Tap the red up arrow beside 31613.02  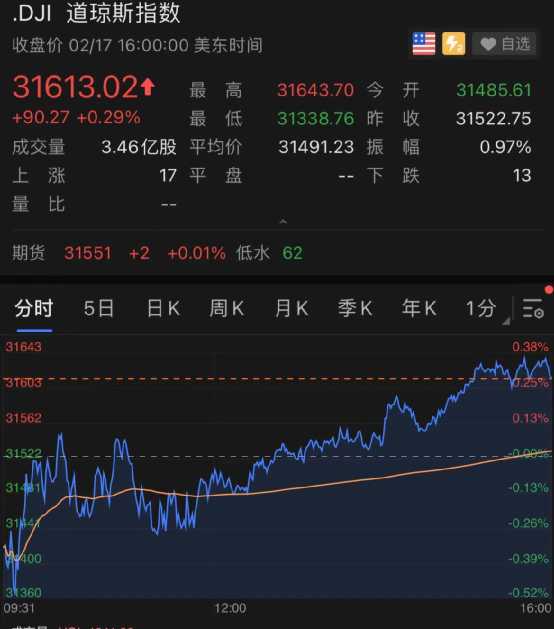point(148,87)
